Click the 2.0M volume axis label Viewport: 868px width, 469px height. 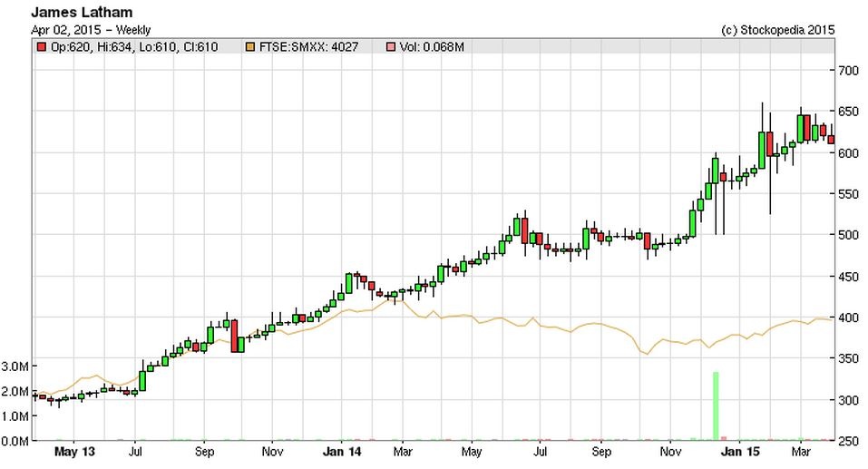(x=15, y=392)
